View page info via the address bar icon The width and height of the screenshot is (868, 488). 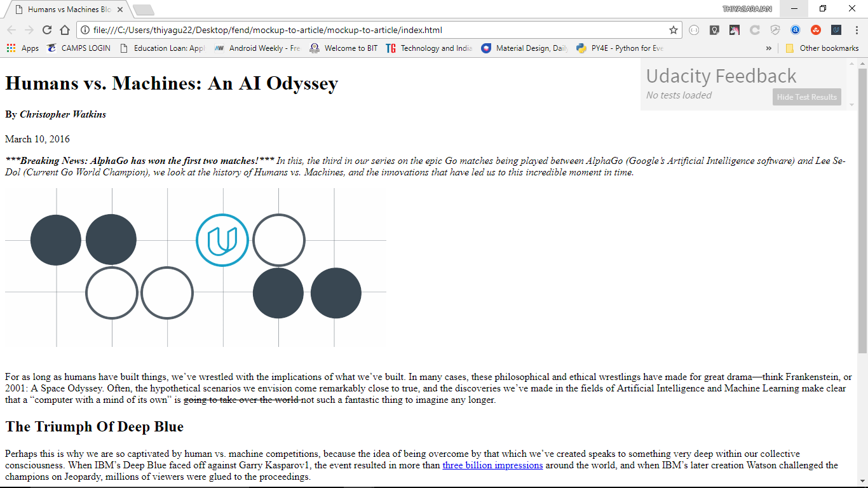[85, 30]
